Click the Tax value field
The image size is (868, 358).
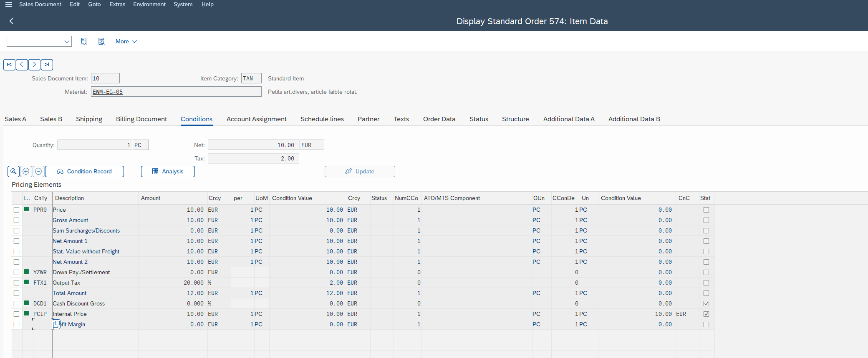[253, 158]
